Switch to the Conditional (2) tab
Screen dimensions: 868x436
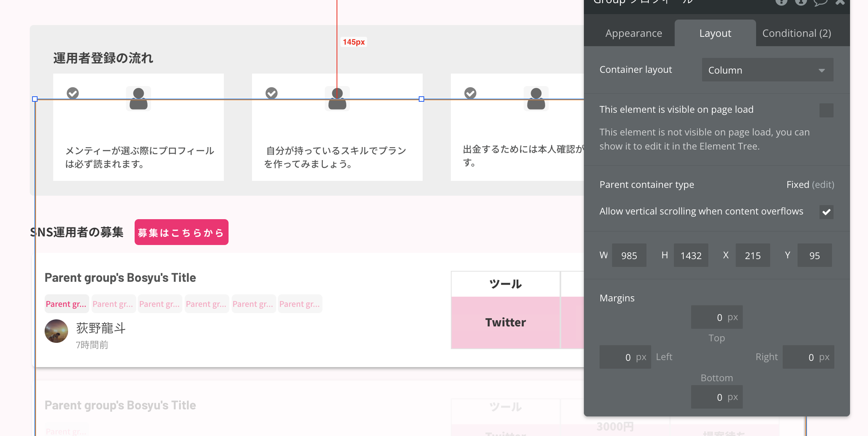[x=796, y=33]
